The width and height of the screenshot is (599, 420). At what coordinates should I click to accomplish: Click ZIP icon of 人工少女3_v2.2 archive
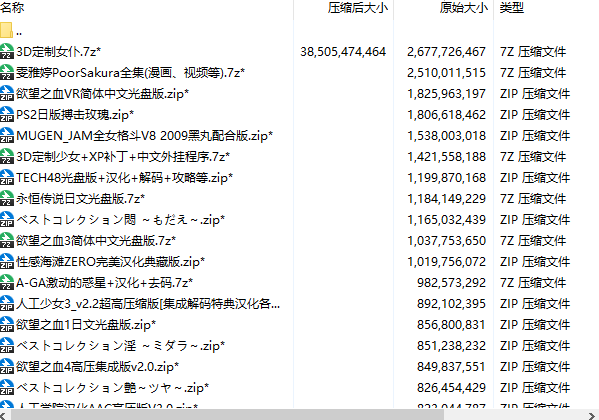(7, 303)
